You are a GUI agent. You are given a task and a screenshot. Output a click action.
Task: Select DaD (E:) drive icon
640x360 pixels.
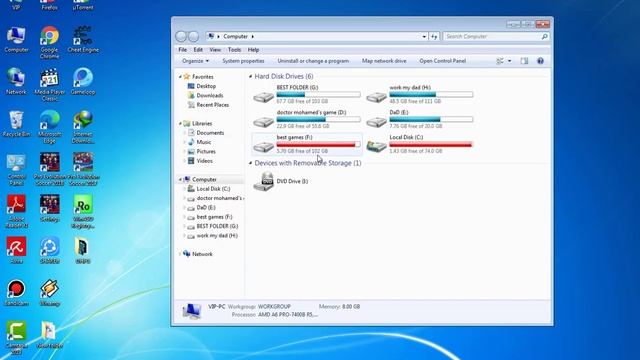(x=376, y=122)
